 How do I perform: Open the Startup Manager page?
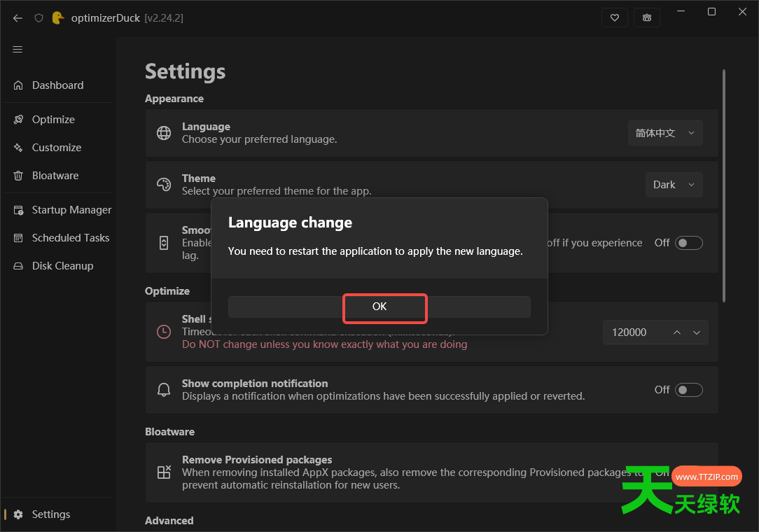[x=58, y=210]
